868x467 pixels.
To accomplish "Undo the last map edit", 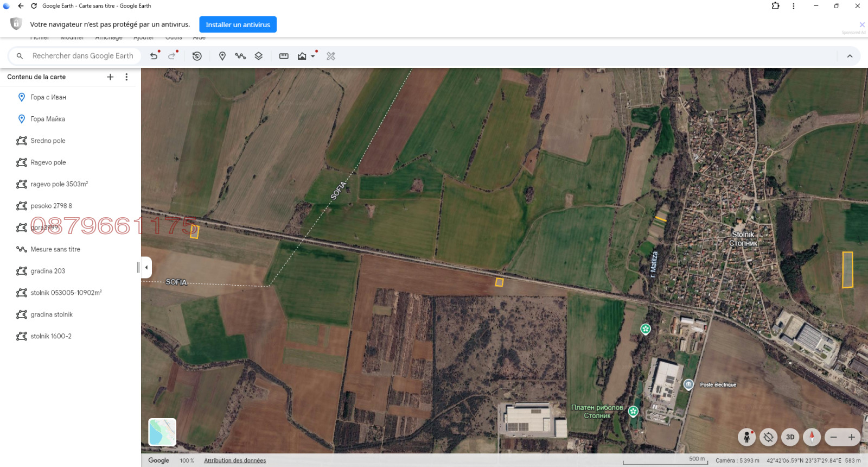I will coord(154,56).
